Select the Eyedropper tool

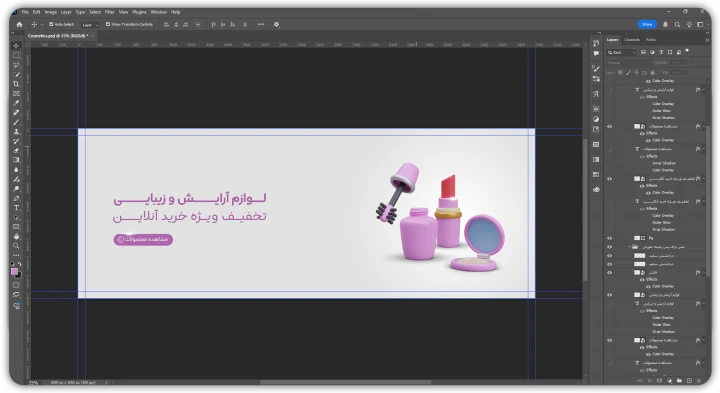tap(17, 103)
